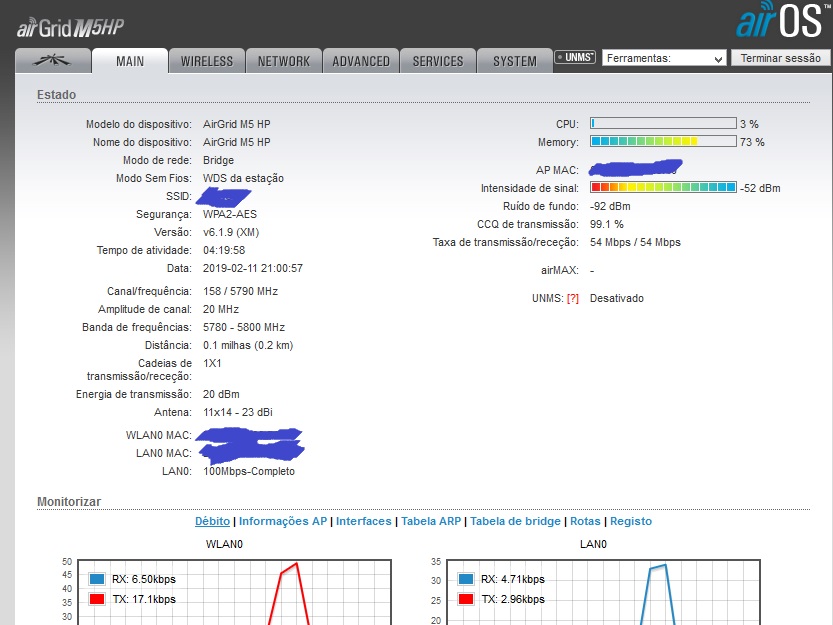Open the Interfaces link
This screenshot has width=833, height=625.
click(363, 521)
